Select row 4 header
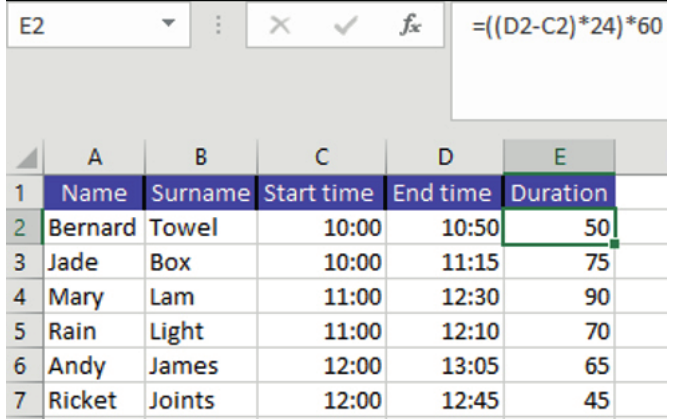The width and height of the screenshot is (678, 419). [x=25, y=296]
